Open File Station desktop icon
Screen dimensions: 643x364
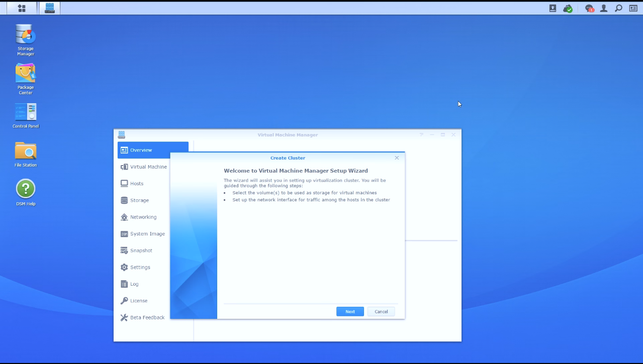pos(26,154)
